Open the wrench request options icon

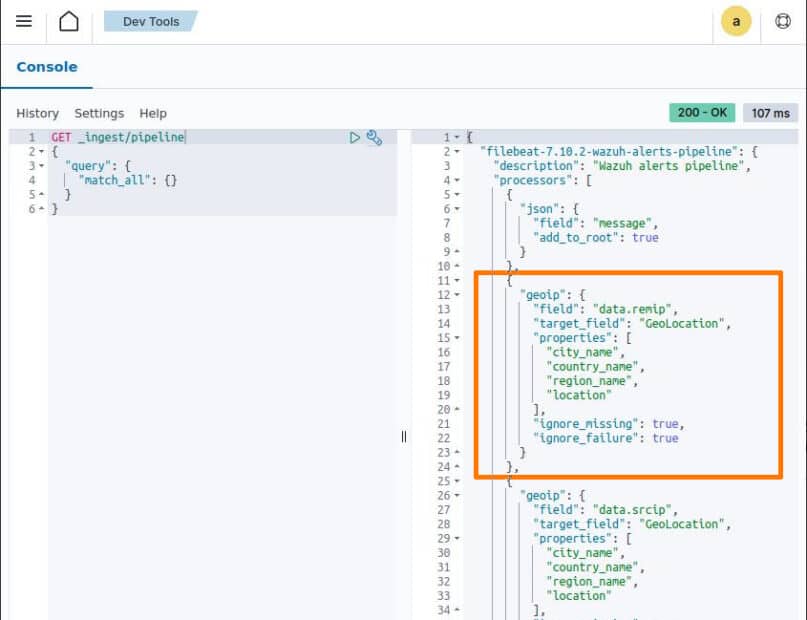click(374, 137)
